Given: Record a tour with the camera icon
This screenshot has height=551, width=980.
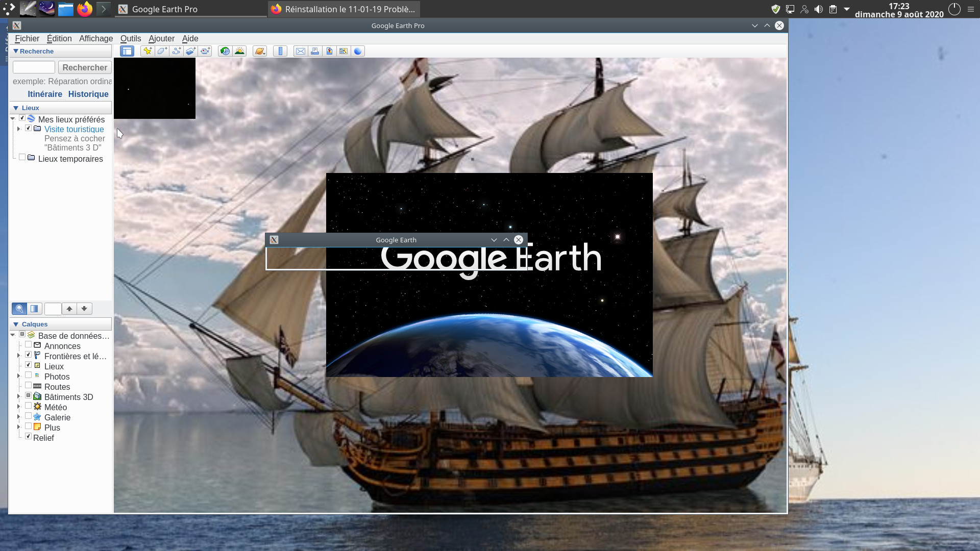Looking at the screenshot, I should [x=205, y=51].
